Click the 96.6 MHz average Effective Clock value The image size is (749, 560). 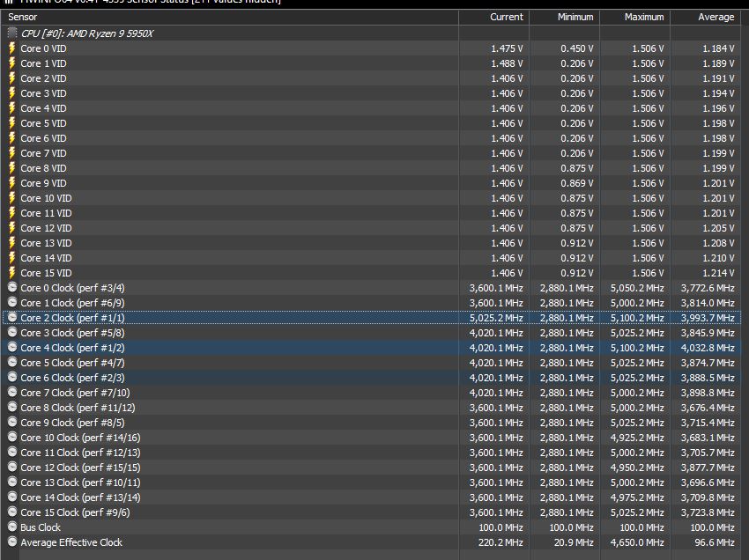(715, 542)
